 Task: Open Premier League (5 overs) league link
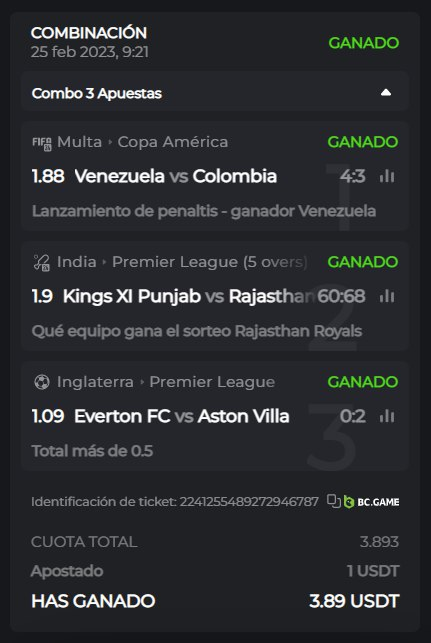210,262
